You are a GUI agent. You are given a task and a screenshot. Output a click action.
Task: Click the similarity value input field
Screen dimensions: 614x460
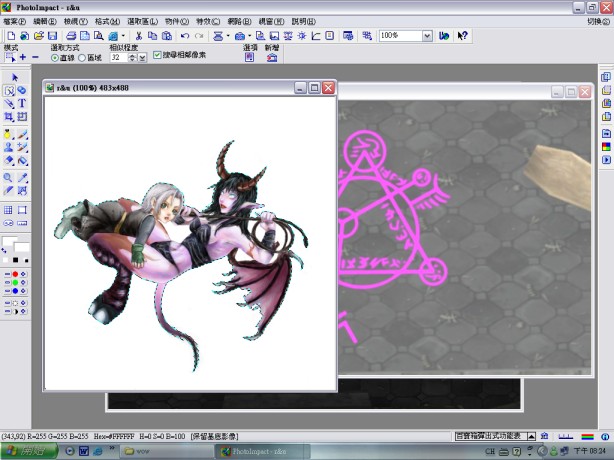pos(119,58)
